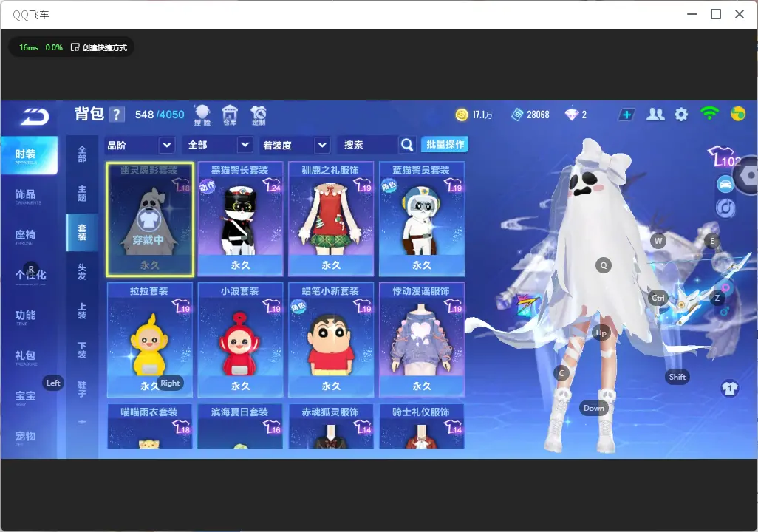This screenshot has height=532, width=758.
Task: Click the colorful lightning badge icon
Action: click(x=527, y=304)
